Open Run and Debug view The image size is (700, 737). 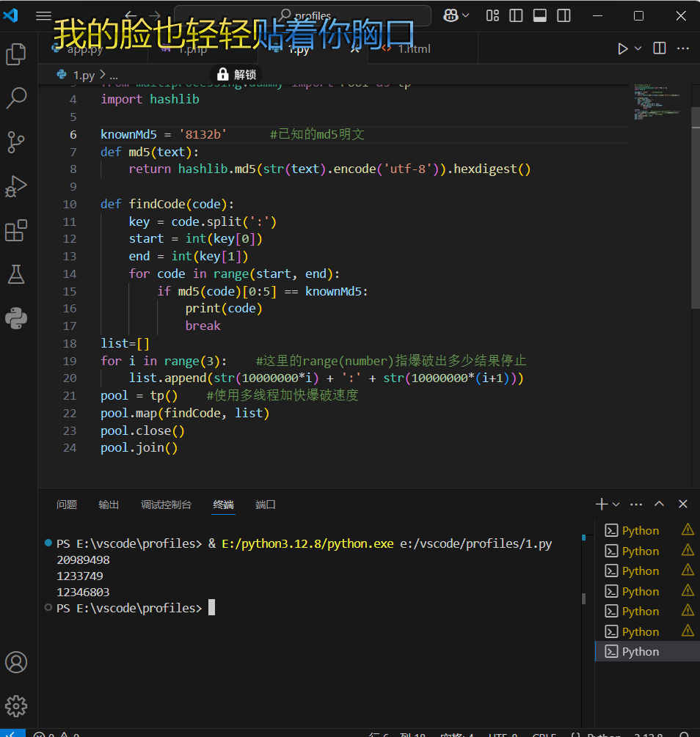[16, 186]
